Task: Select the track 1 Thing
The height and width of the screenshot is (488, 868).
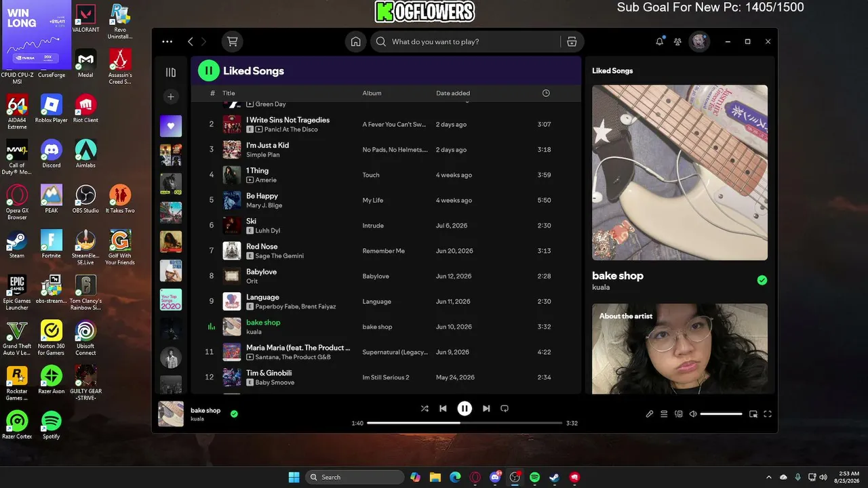Action: [257, 171]
